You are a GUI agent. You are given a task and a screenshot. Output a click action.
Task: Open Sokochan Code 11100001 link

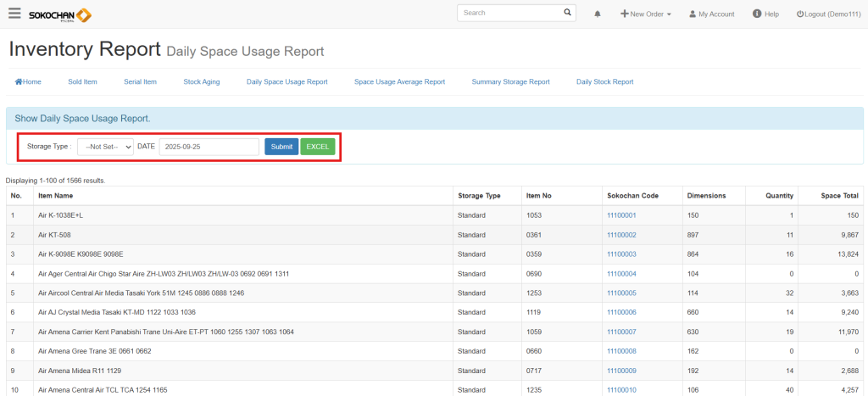coord(621,215)
